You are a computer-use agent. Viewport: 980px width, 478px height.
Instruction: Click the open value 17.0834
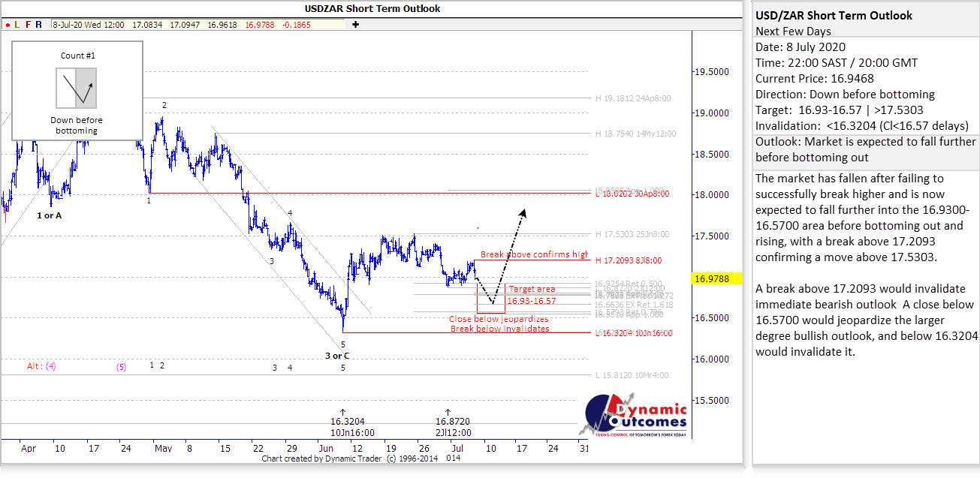point(147,24)
